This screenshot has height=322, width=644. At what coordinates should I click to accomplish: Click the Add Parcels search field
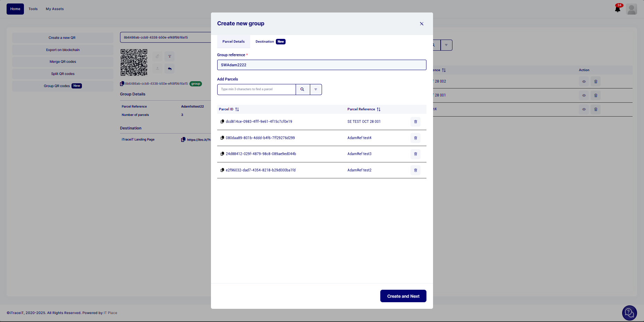[256, 90]
